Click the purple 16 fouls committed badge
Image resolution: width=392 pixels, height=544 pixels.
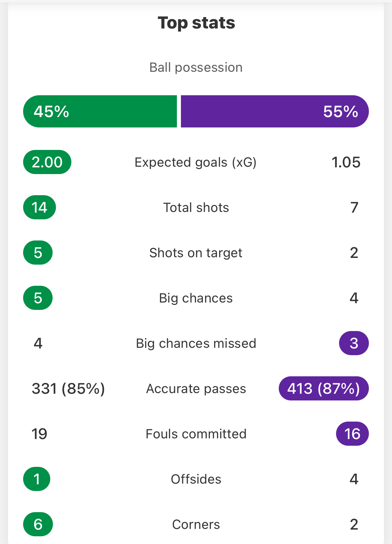point(352,434)
